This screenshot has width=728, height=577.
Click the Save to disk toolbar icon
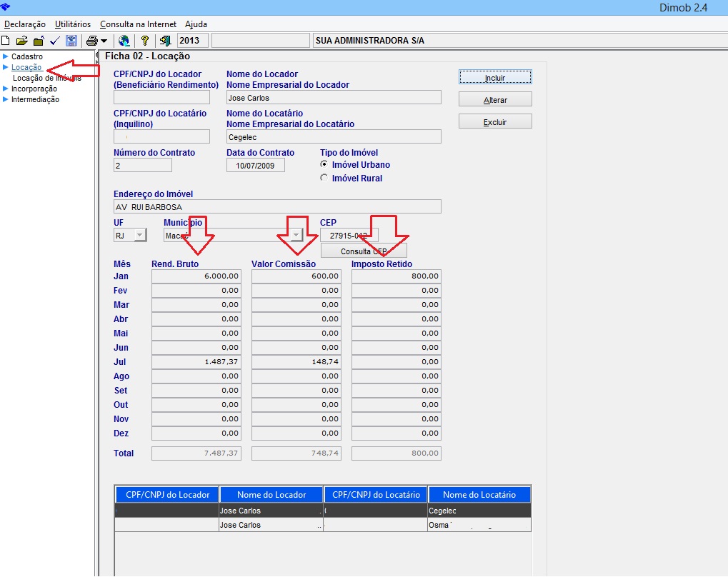71,41
